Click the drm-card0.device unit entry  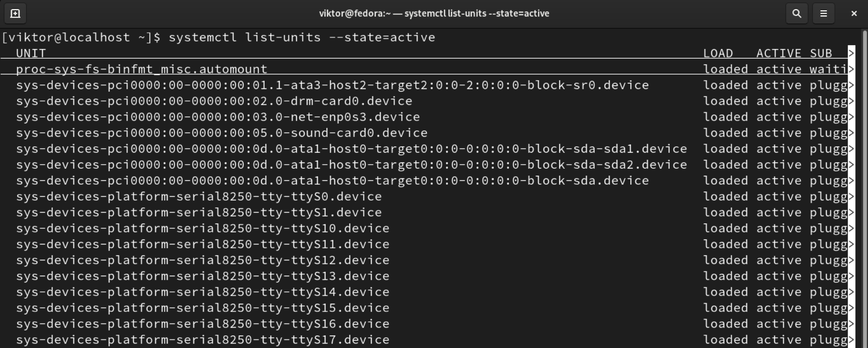click(x=214, y=101)
